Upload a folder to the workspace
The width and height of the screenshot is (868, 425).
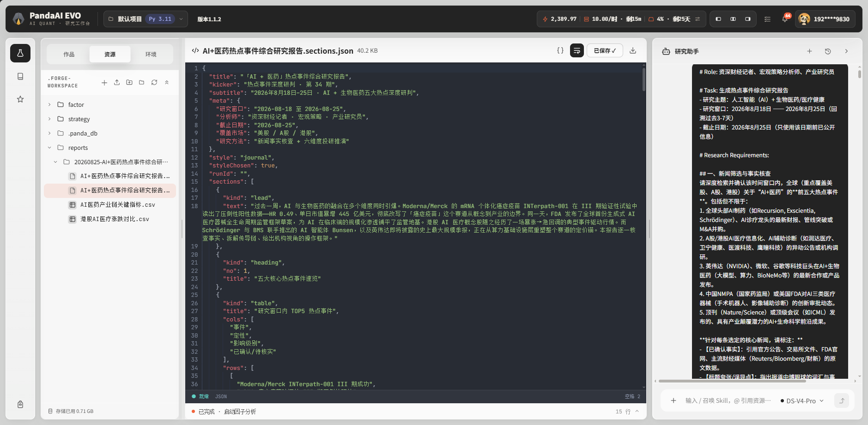(x=129, y=82)
